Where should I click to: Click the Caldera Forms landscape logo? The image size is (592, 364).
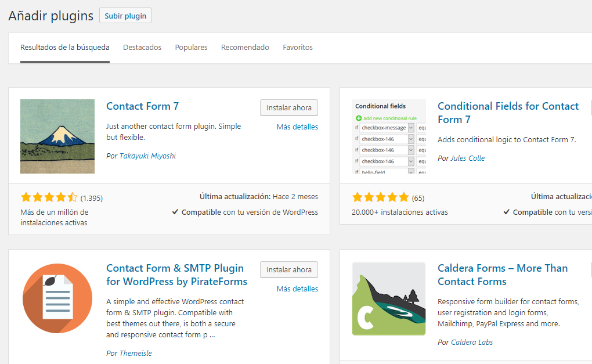pos(389,298)
